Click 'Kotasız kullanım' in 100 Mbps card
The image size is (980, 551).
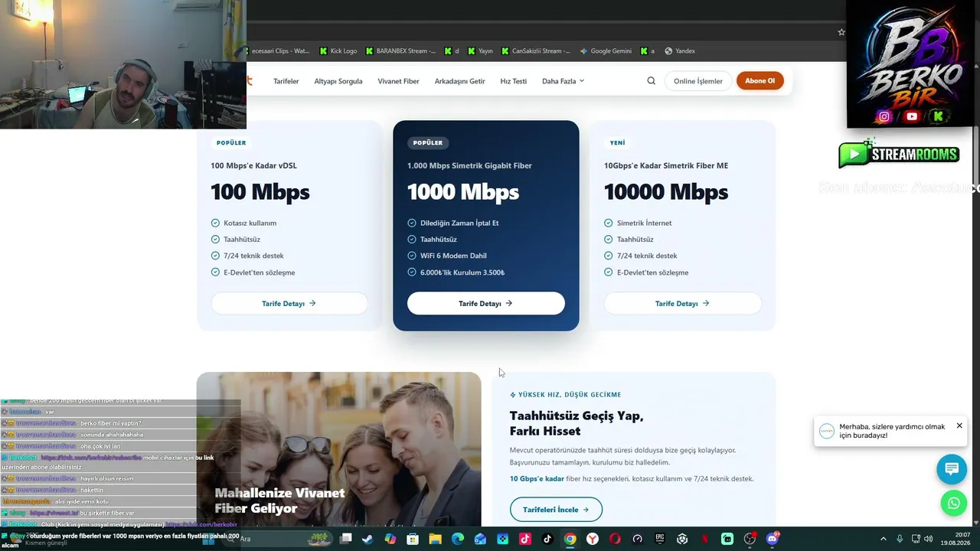coord(250,223)
